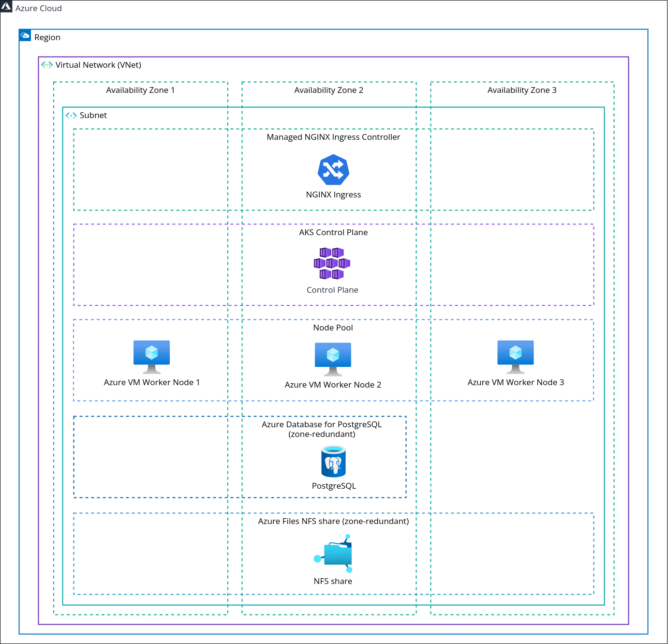Click the AKS Control Plane title
Screen dimensions: 668x644
point(333,232)
